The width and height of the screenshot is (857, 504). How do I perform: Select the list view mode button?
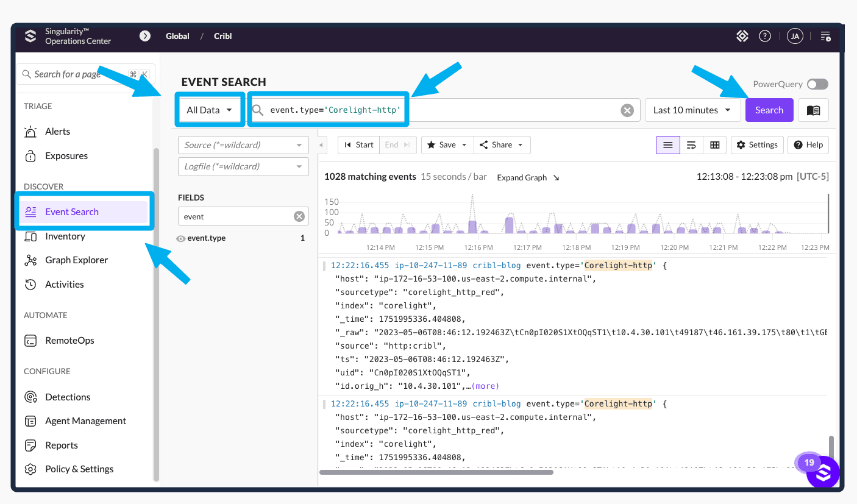point(668,145)
